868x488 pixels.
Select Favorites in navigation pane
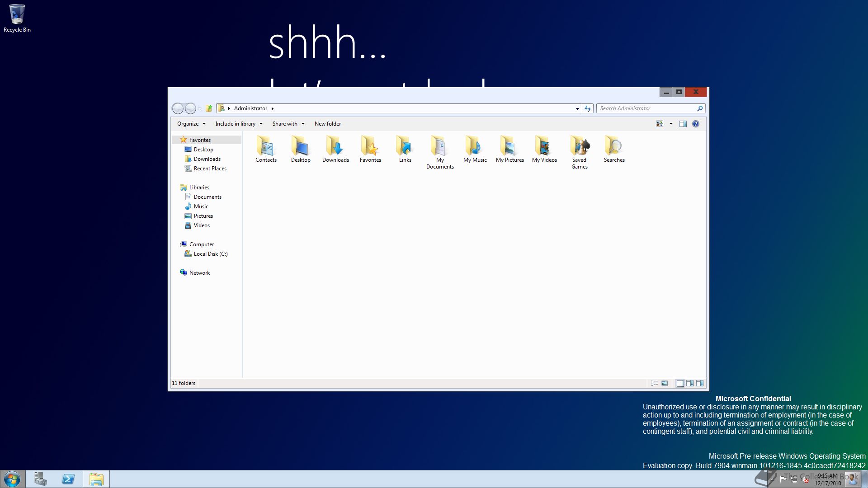200,140
